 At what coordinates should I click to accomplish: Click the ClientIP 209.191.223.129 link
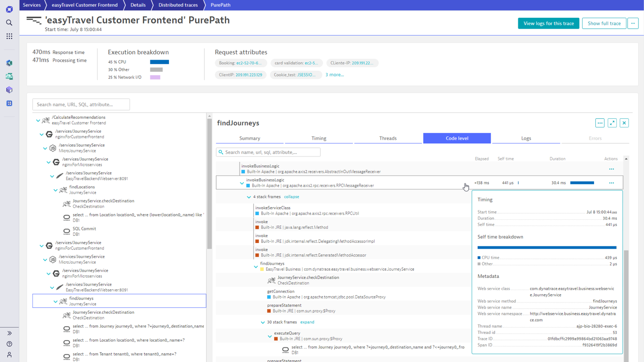249,75
